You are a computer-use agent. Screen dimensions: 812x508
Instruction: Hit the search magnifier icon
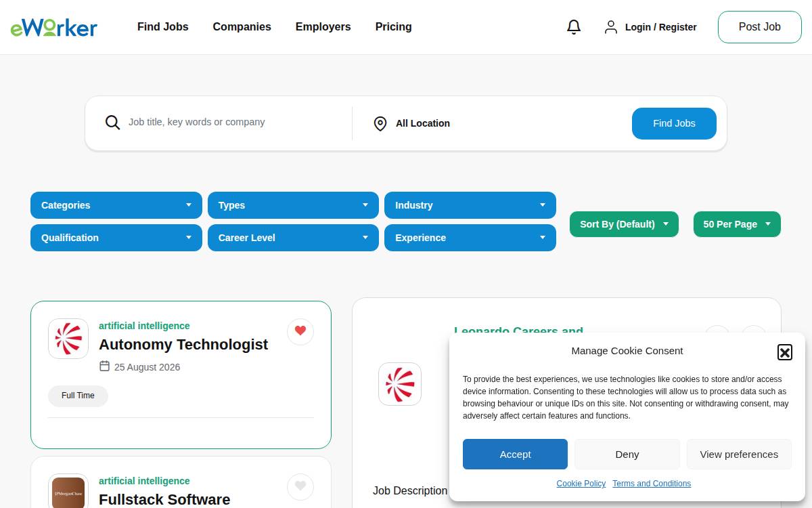click(x=112, y=123)
